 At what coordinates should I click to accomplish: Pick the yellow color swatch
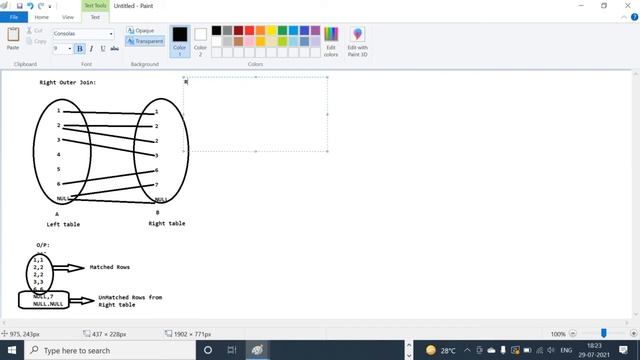tap(271, 30)
